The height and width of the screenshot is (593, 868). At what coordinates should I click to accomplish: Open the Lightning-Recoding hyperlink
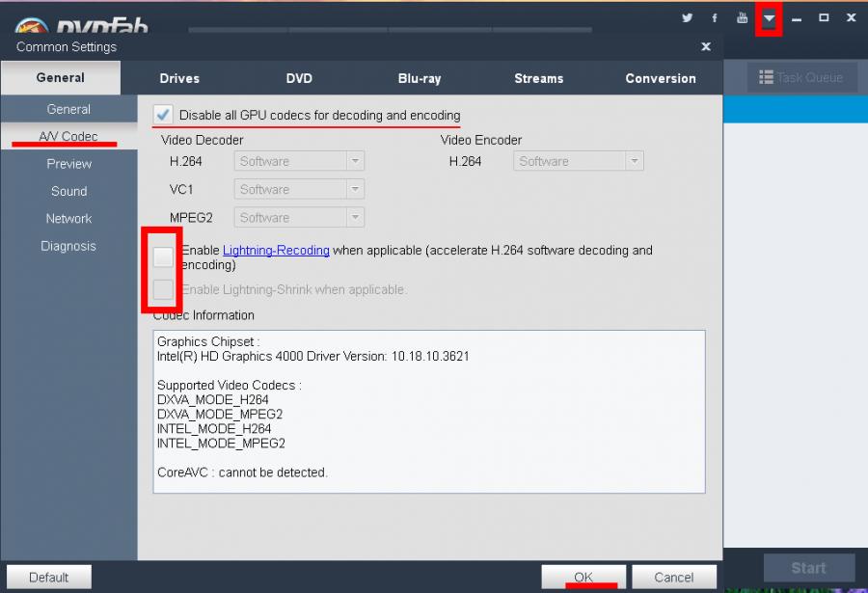pyautogui.click(x=276, y=251)
